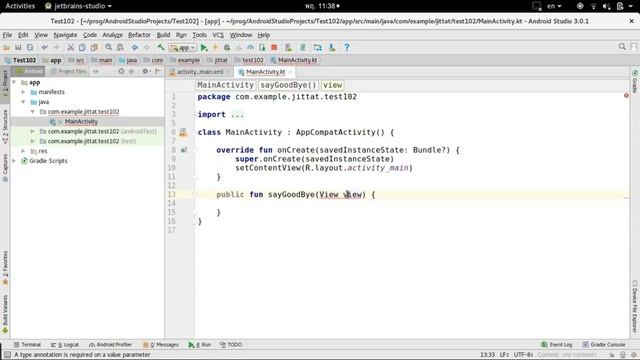Click the Replace toolbar icon
Viewport: 640px width, 360px height.
[120, 48]
